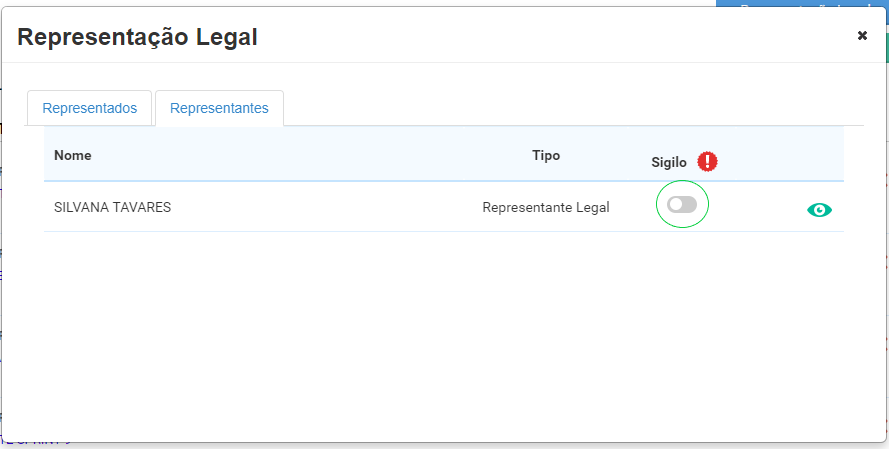889x449 pixels.
Task: Click the Representação Legal dialog title
Action: pos(137,38)
